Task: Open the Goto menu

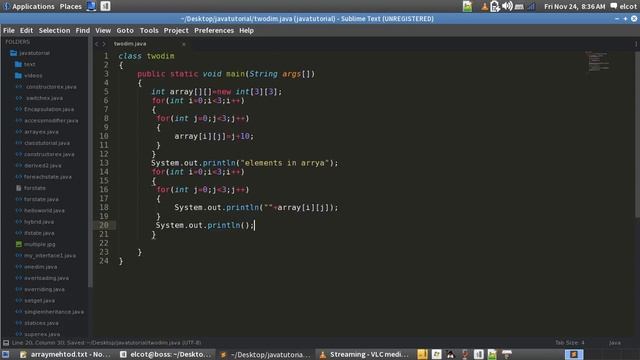Action: coord(125,31)
